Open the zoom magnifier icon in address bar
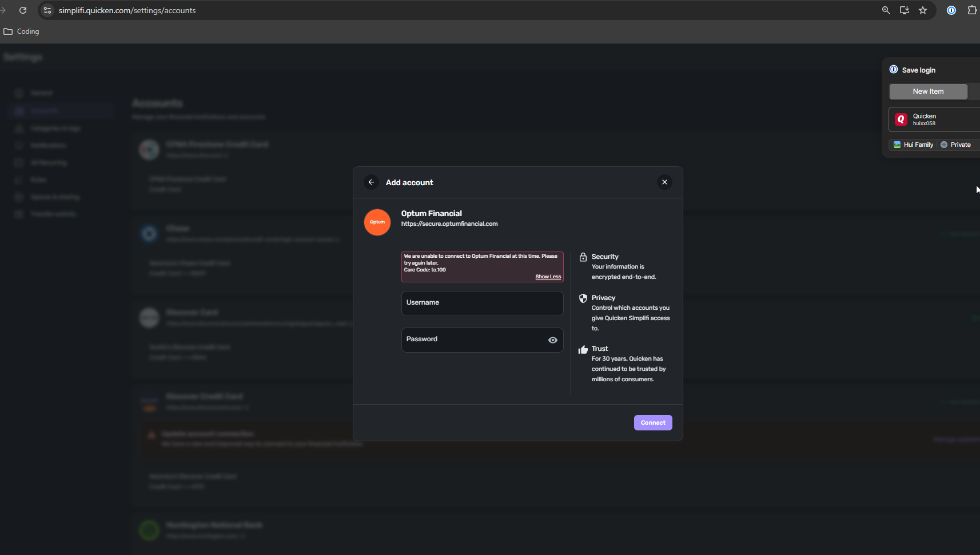 [x=886, y=10]
